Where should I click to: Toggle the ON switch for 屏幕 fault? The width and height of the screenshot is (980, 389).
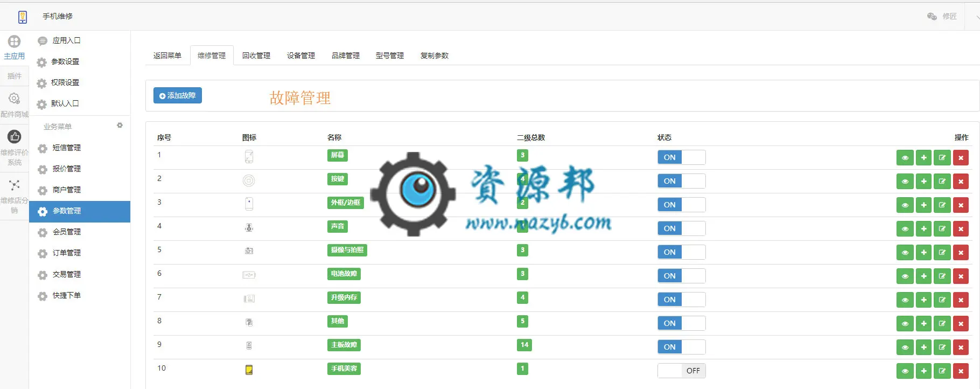(681, 157)
